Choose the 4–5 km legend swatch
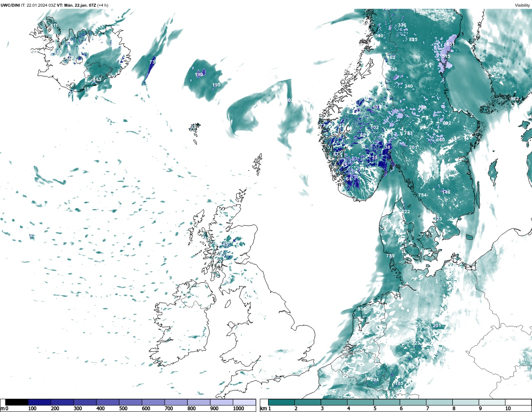 pyautogui.click(x=360, y=402)
